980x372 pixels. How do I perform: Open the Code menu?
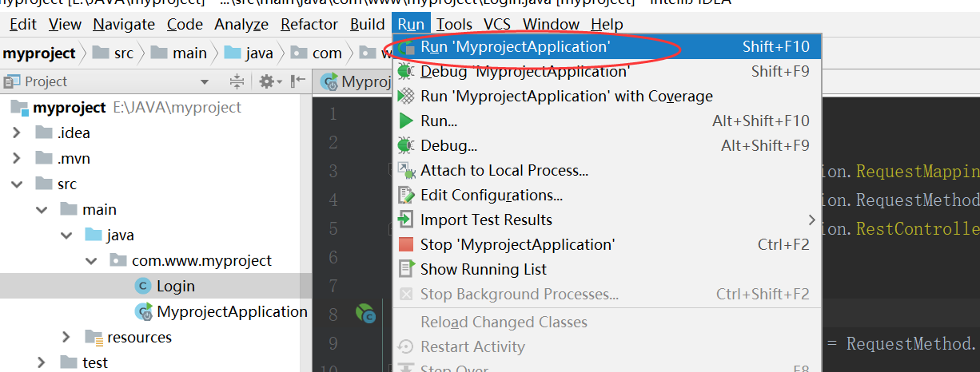(x=185, y=24)
